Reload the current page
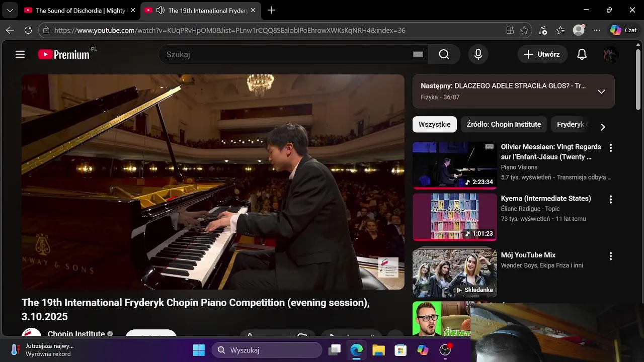Screen dimensions: 644x362 (28, 30)
